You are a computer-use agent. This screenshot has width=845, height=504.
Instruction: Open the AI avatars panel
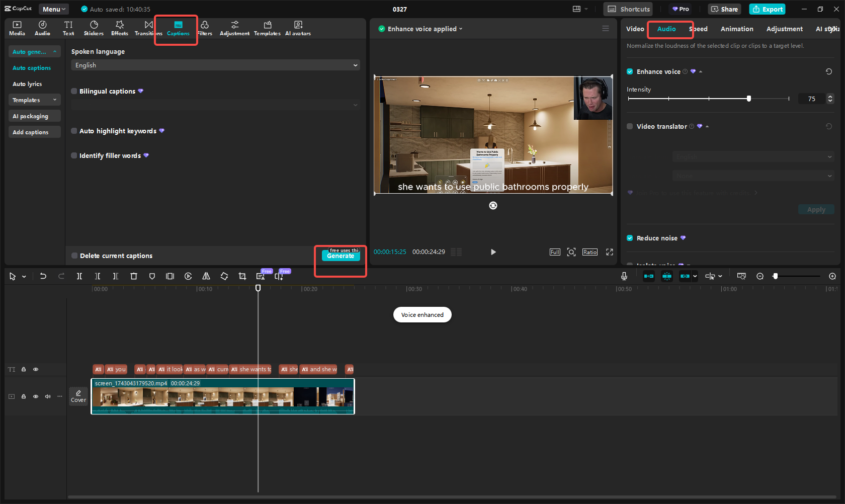(298, 28)
